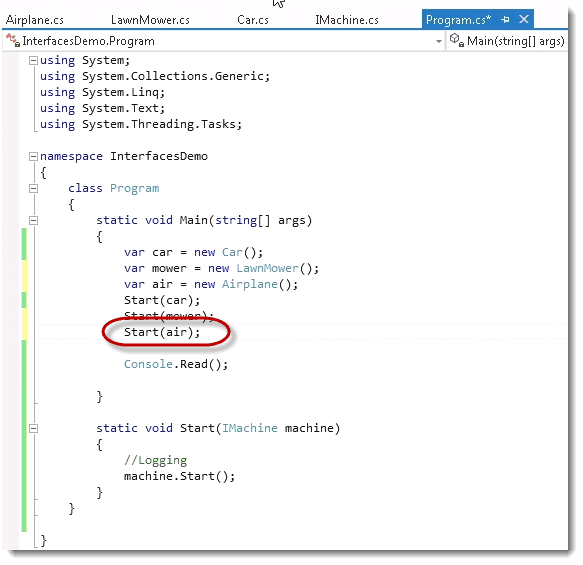583x565 pixels.
Task: Collapse the using directives block
Action: click(x=33, y=60)
